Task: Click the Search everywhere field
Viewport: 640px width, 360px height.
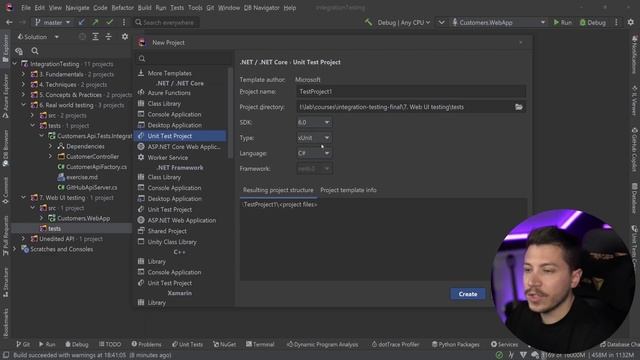Action: 166,22
